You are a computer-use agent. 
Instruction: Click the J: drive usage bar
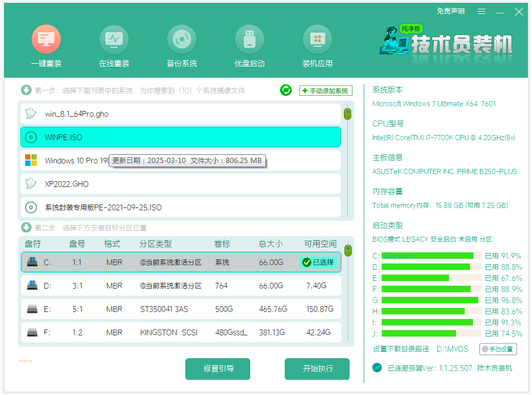(431, 333)
